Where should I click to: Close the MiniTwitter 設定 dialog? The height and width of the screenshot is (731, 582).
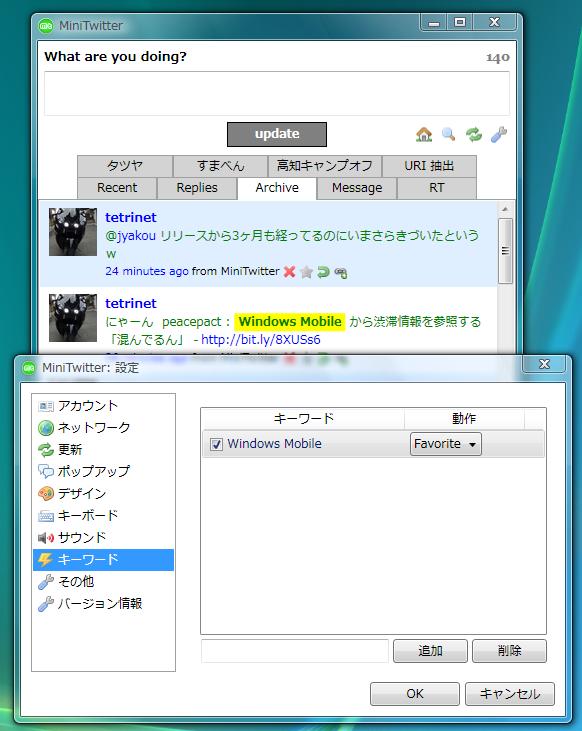(x=544, y=364)
